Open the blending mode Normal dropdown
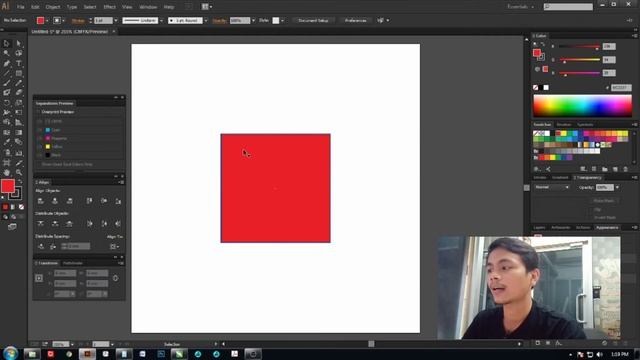 (x=552, y=187)
